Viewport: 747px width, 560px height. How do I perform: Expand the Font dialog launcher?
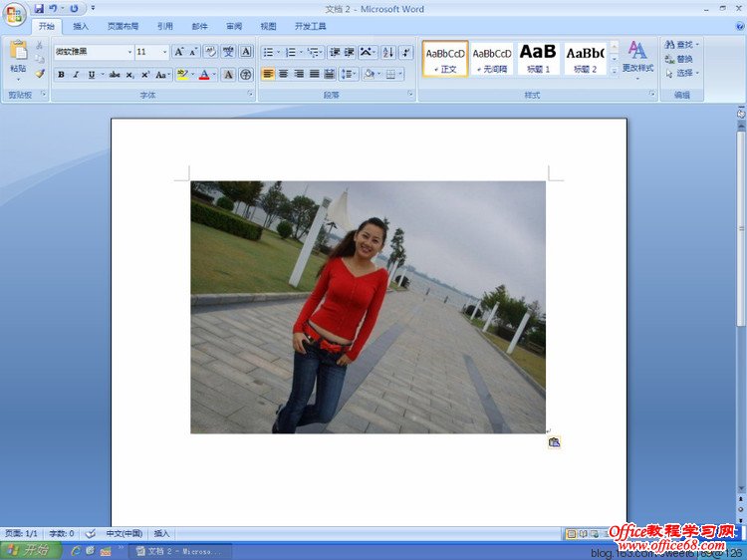coord(250,94)
